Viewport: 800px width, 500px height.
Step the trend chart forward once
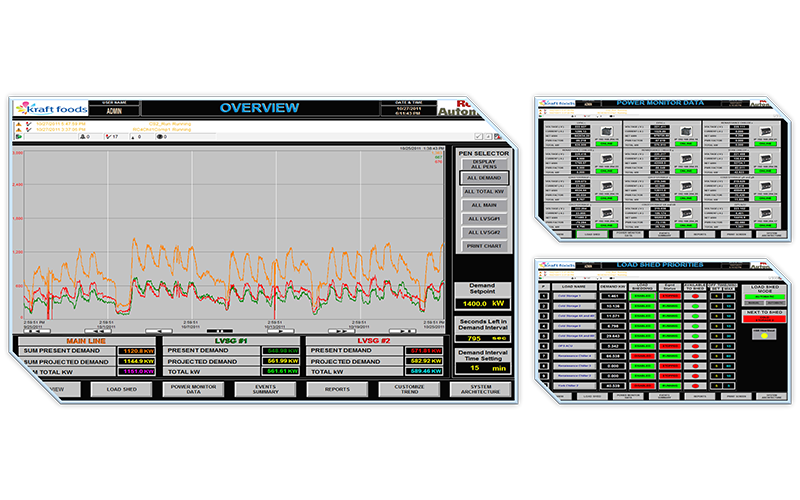point(281,331)
